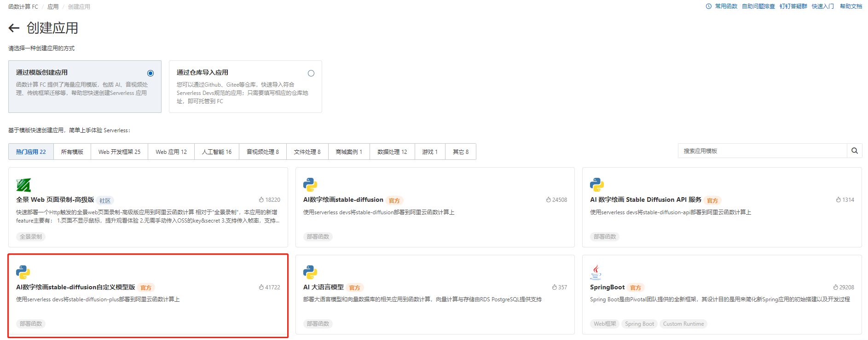This screenshot has width=868, height=340.
Task: Click the back arrow beside 创建应用
Action: click(x=14, y=28)
